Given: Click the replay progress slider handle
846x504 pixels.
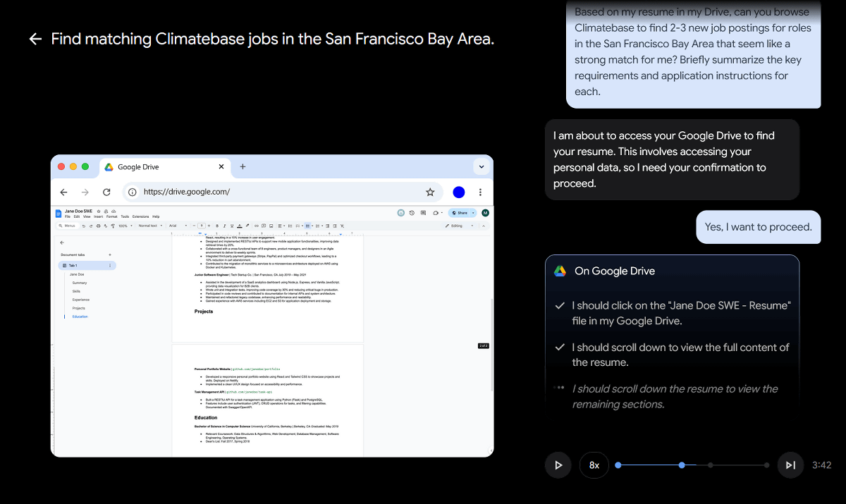Looking at the screenshot, I should (x=682, y=465).
